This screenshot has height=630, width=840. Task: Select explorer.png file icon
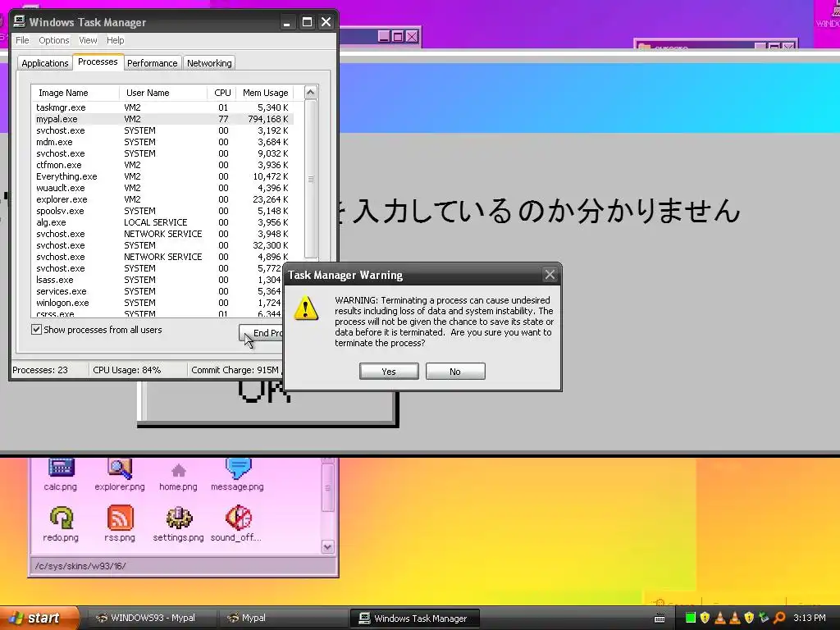(x=120, y=475)
